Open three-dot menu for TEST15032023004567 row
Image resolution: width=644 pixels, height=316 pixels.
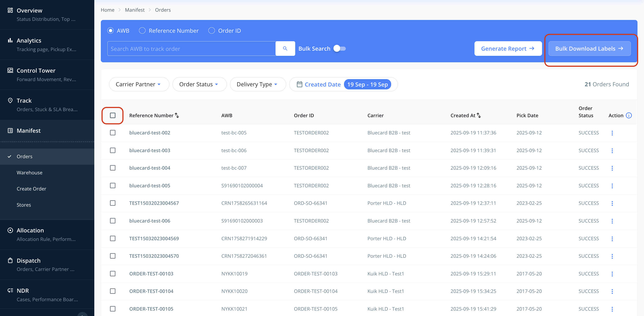coord(612,203)
